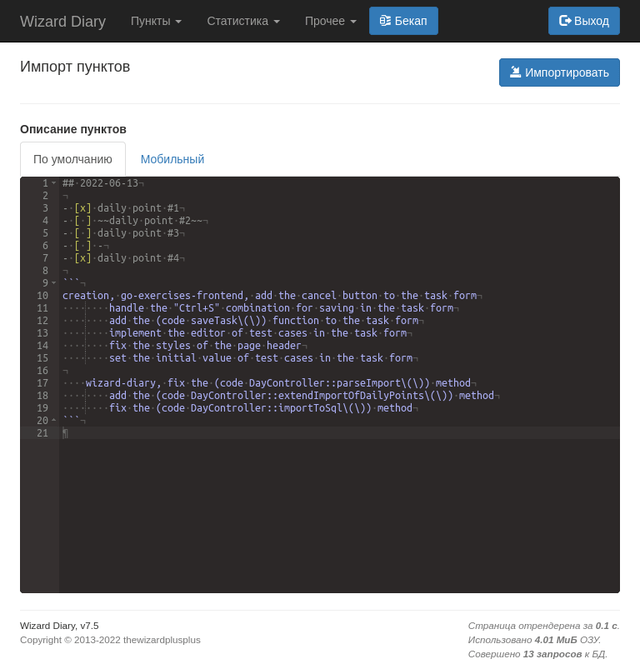Click the line 'wizard-diary, fix the (code DayController::parseImport'
The height and width of the screenshot is (669, 640).
pos(278,383)
